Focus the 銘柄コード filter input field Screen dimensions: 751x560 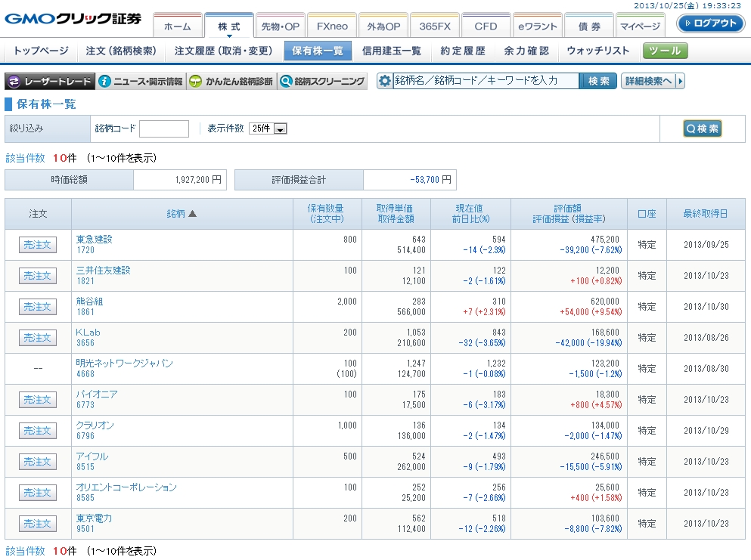tap(164, 128)
